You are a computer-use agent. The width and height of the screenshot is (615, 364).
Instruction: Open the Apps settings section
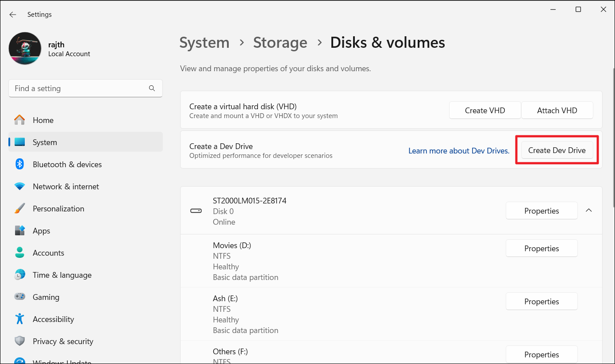[x=41, y=231]
